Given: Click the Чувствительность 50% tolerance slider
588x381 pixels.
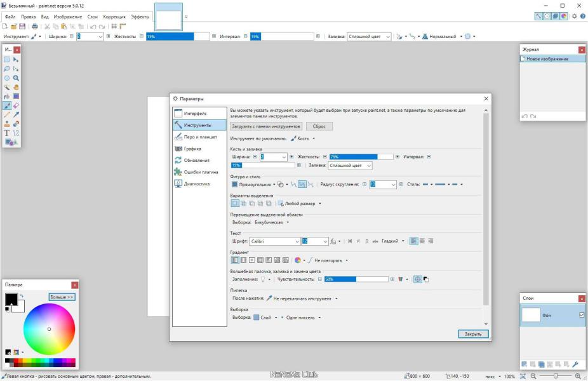Looking at the screenshot, I should point(356,279).
